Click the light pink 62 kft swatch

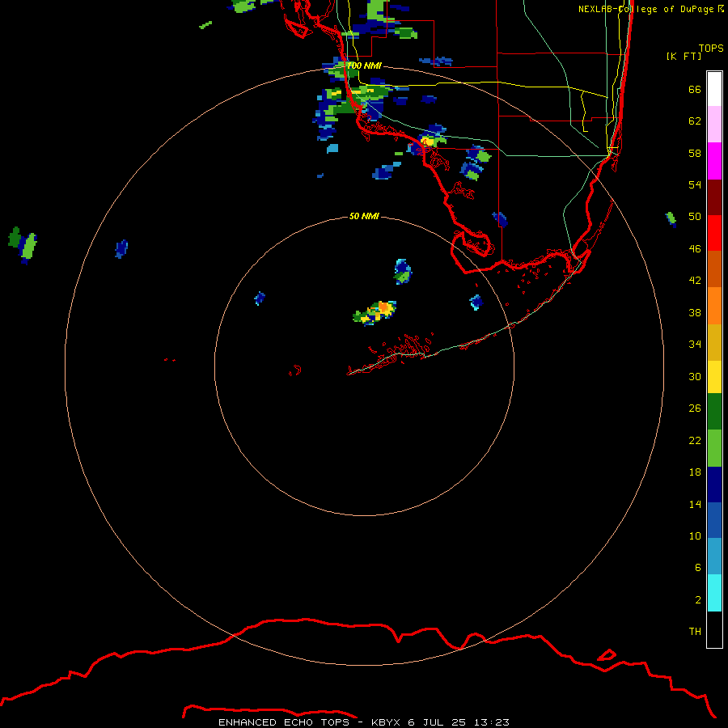click(714, 124)
